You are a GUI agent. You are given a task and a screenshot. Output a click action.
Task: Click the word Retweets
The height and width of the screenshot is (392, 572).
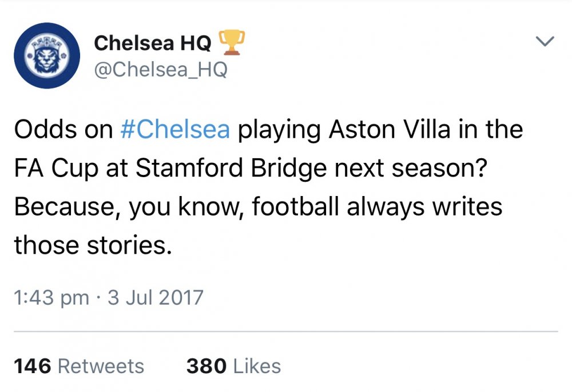click(101, 366)
